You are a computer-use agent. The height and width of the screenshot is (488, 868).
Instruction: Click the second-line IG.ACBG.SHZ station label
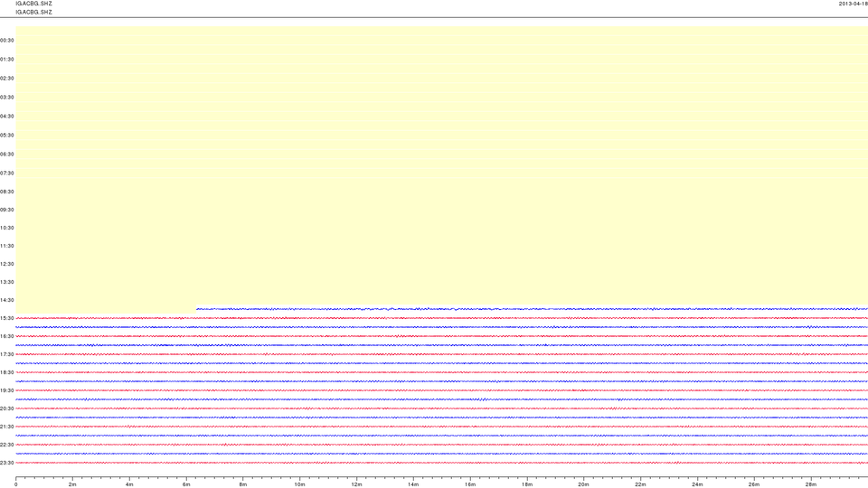pyautogui.click(x=33, y=12)
